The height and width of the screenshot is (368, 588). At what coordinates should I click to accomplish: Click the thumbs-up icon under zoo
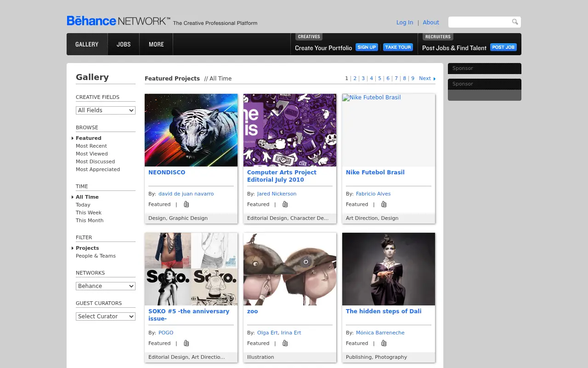pos(285,343)
